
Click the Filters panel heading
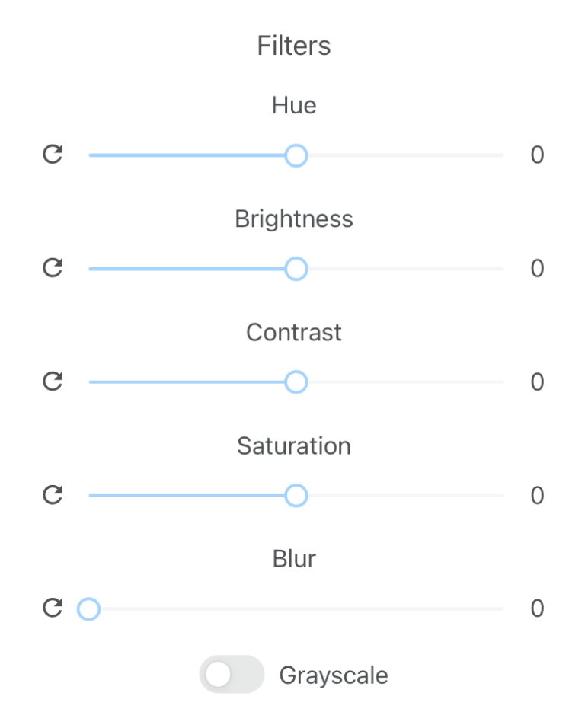(x=293, y=46)
